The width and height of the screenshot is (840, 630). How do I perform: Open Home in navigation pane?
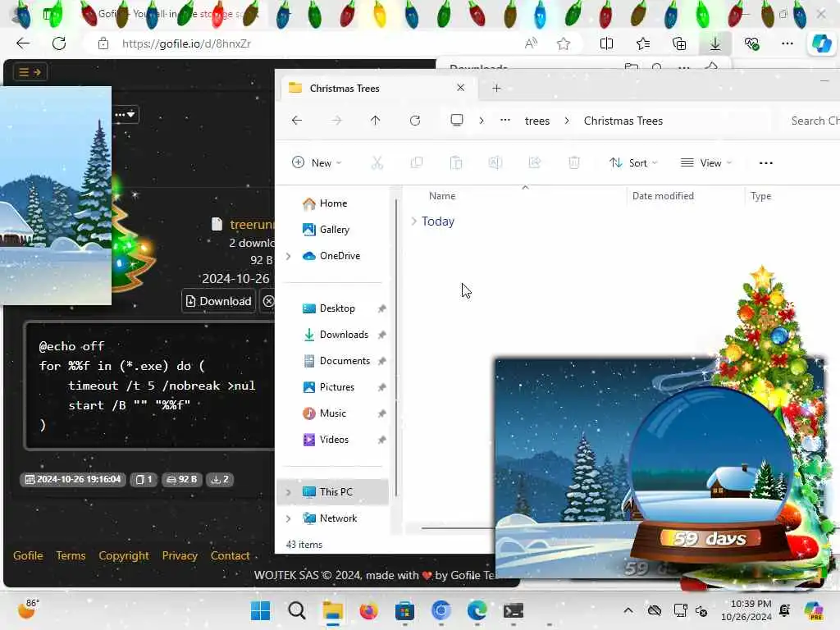332,203
